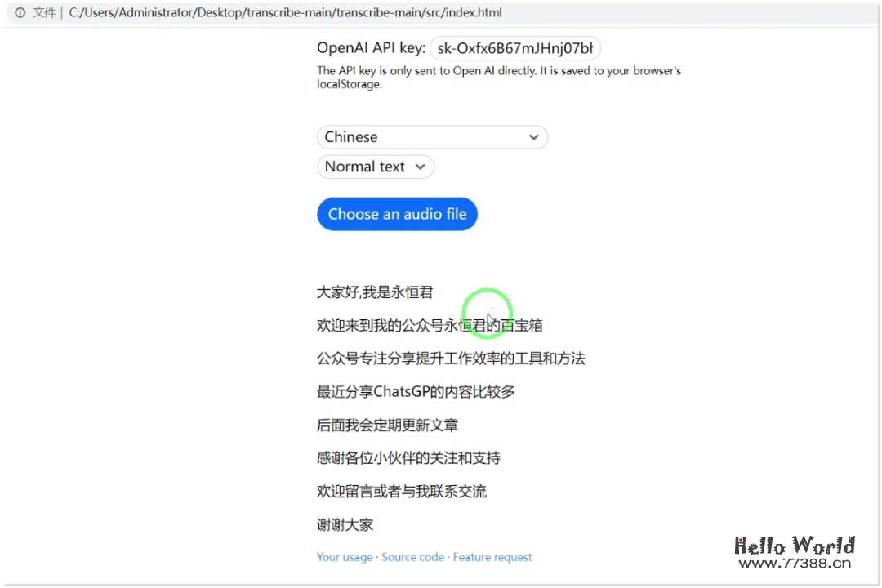The height and width of the screenshot is (588, 882).
Task: Click the transcript line 大家好,我是永恒君
Action: [x=375, y=292]
